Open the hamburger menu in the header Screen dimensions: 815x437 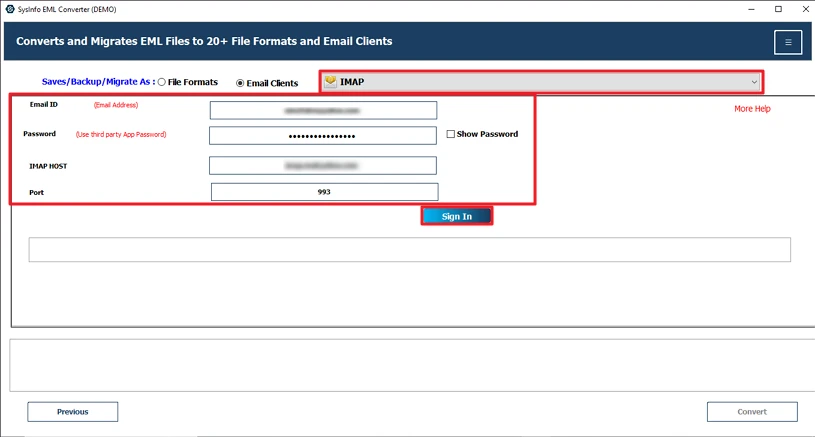(x=787, y=42)
